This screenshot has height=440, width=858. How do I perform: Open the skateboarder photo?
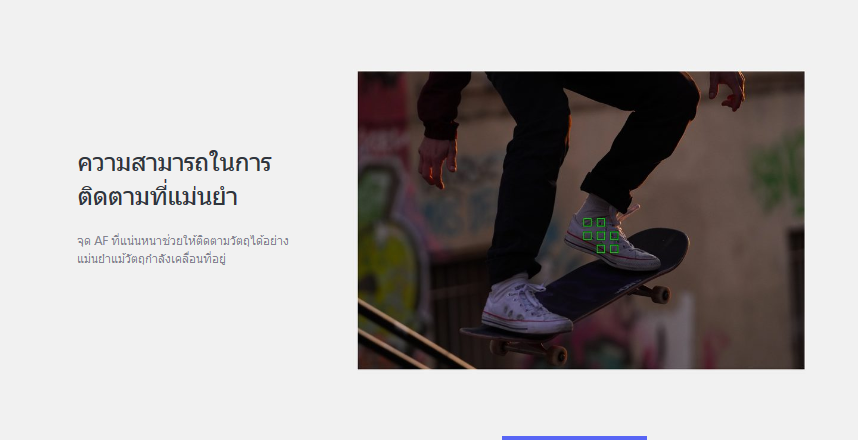581,220
